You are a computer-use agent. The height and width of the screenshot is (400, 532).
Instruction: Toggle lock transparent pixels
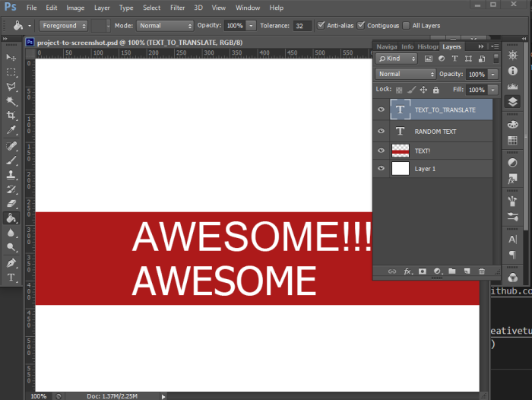(399, 90)
